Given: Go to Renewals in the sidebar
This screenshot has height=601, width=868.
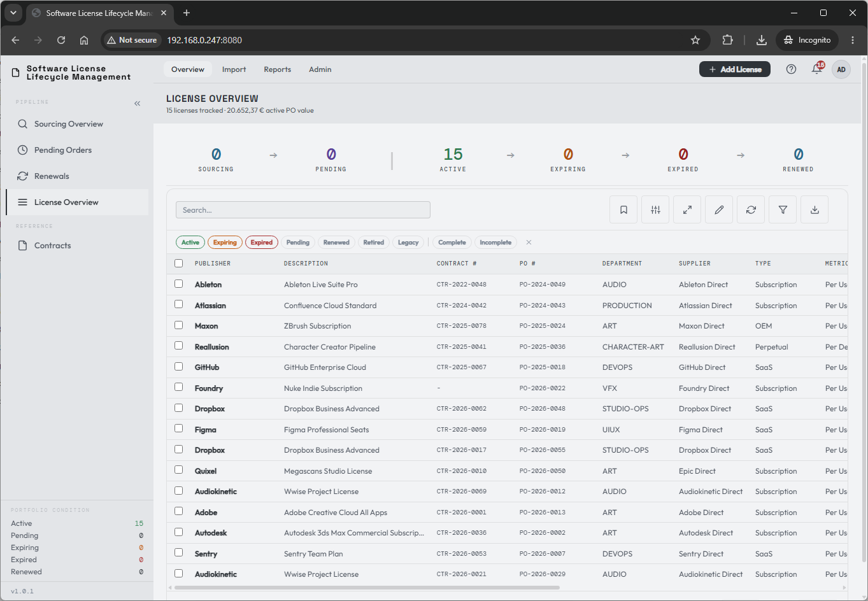Looking at the screenshot, I should tap(77, 176).
